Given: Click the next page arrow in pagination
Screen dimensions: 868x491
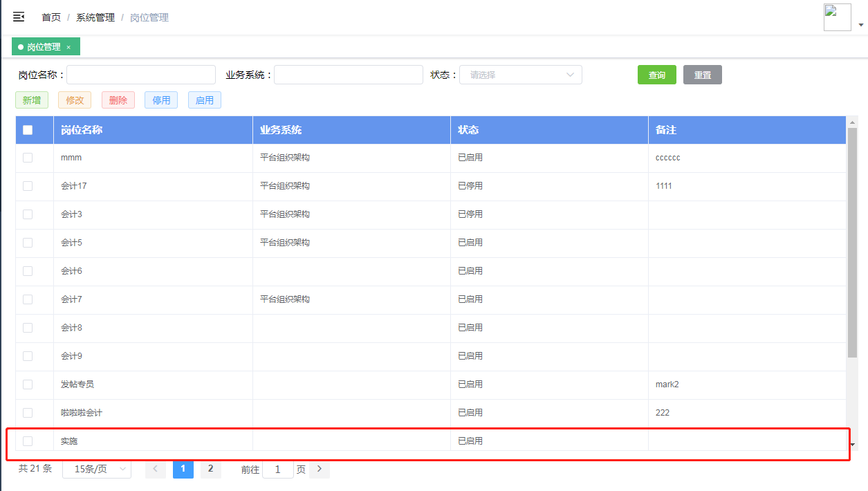Looking at the screenshot, I should coord(319,468).
